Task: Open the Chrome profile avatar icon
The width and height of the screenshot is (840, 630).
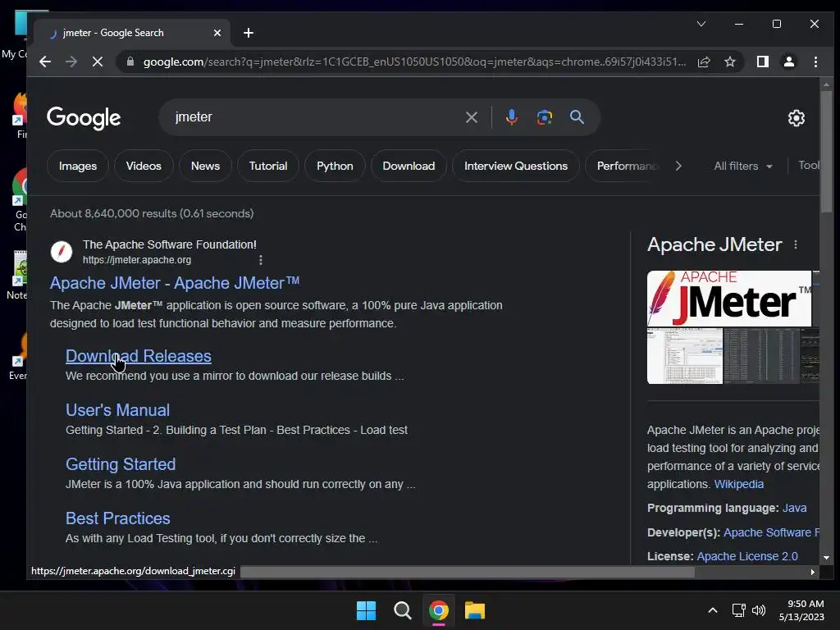Action: coord(788,62)
